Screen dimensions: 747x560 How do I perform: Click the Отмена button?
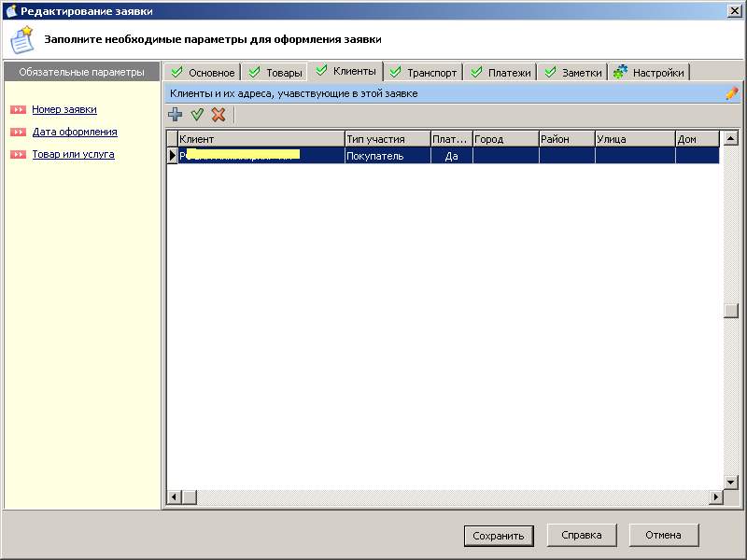[x=663, y=535]
